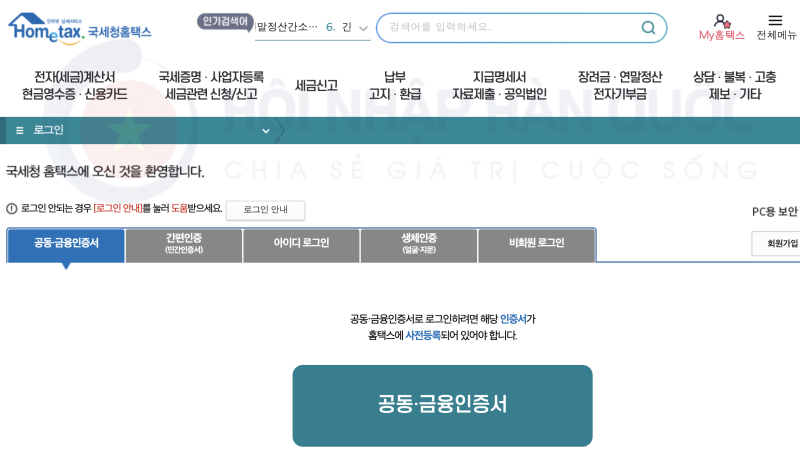
Task: Select the 생체인증 tab
Action: 419,244
